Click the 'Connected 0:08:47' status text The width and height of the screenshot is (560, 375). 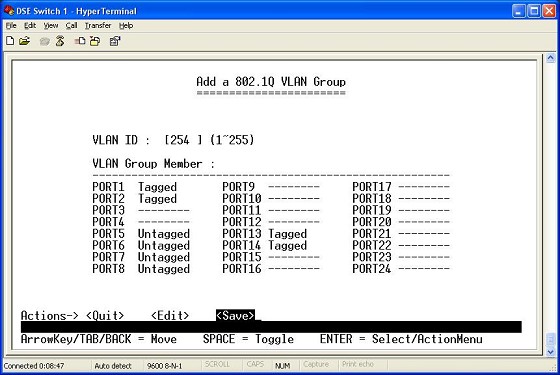point(34,366)
